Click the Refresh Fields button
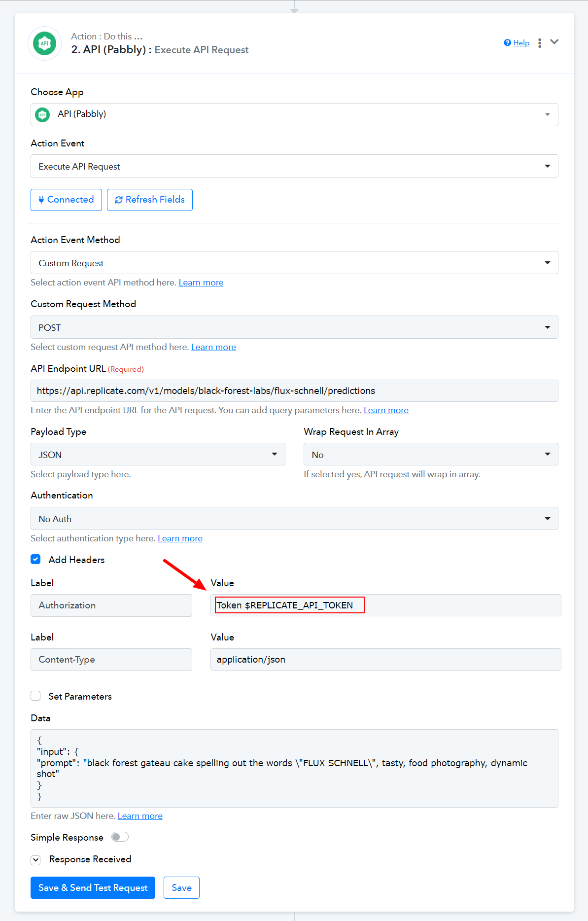The image size is (588, 921). click(x=150, y=200)
